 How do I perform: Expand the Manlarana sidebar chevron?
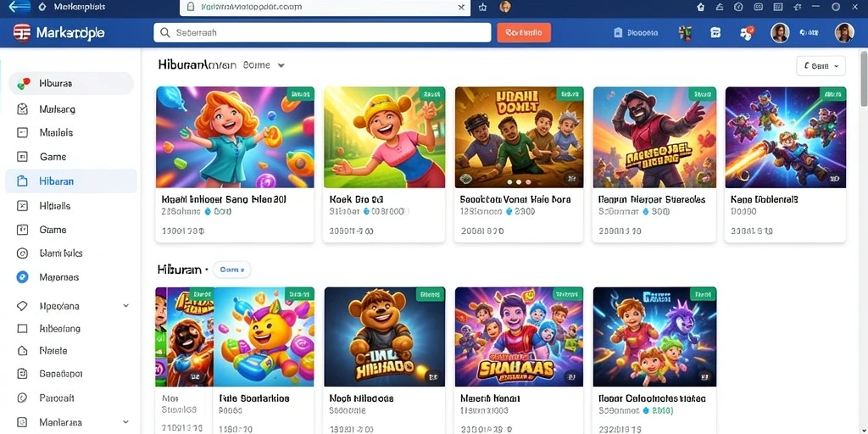pyautogui.click(x=125, y=422)
